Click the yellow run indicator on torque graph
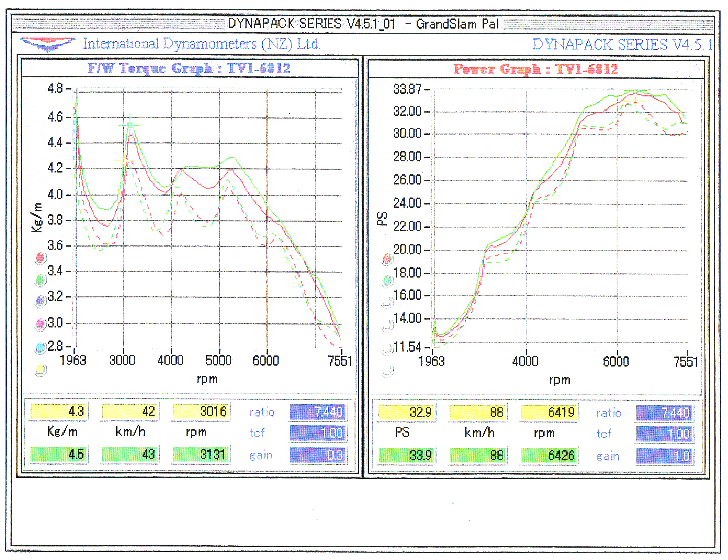 click(40, 369)
